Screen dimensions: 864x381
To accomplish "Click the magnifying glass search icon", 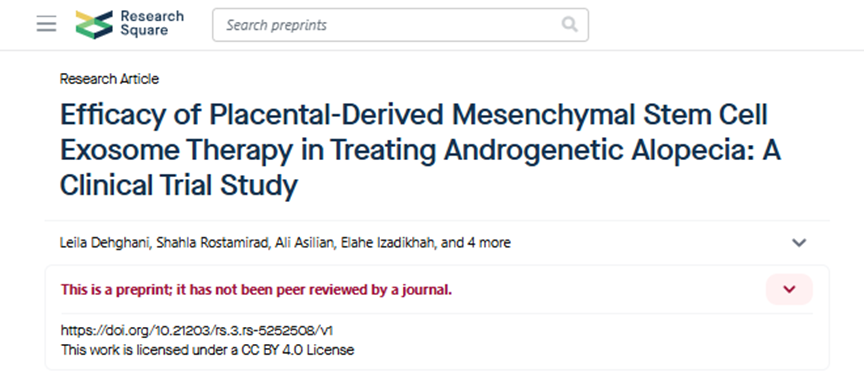I will point(569,24).
